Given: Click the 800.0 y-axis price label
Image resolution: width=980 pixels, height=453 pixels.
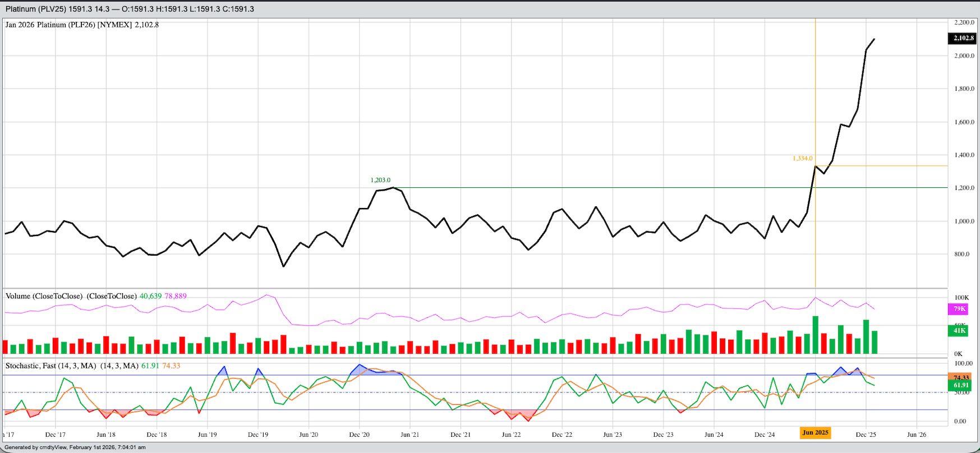Looking at the screenshot, I should pyautogui.click(x=961, y=255).
